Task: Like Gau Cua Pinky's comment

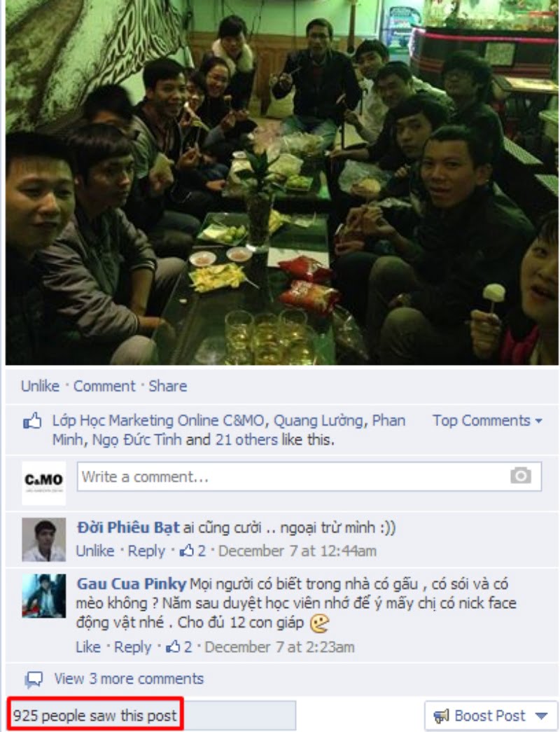Action: tap(88, 647)
